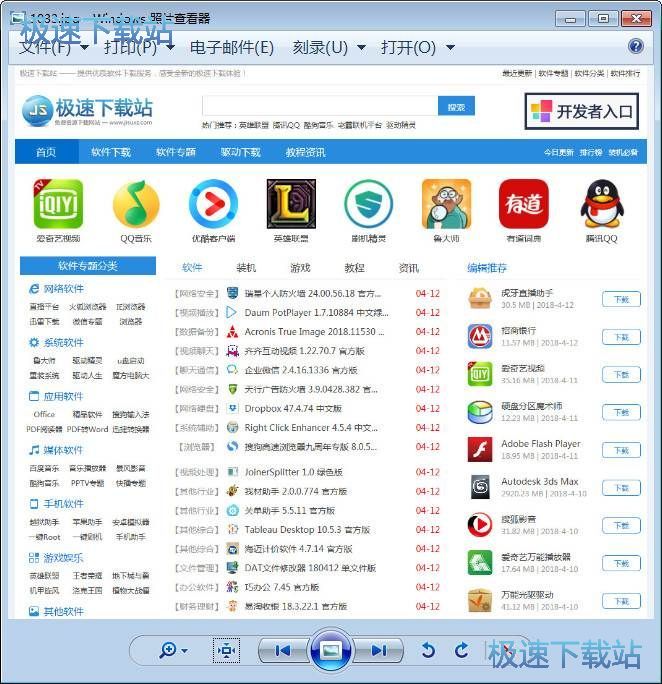This screenshot has height=684, width=662.
Task: Delete the photo with the red X
Action: (x=505, y=652)
